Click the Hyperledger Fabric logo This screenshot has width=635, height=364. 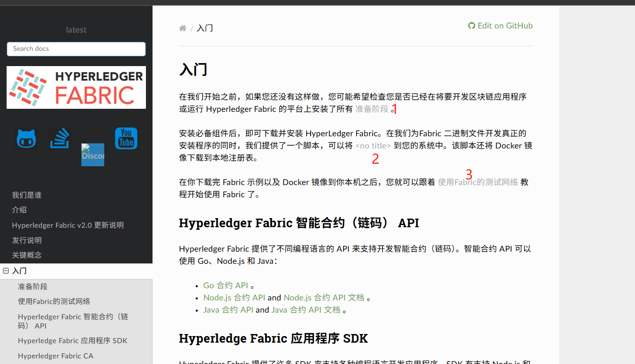(76, 87)
